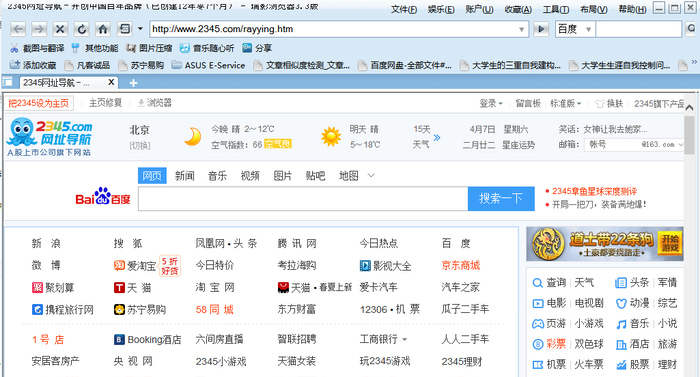Viewport: 700px width, 377px height.
Task: Select the 视频 search tab
Action: [250, 176]
